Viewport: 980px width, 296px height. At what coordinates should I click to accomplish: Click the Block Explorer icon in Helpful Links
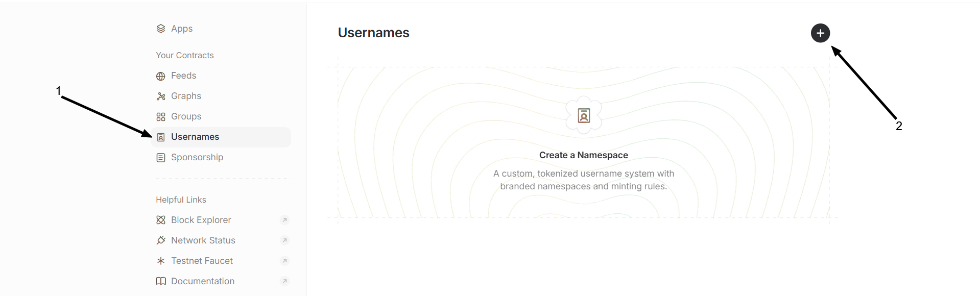coord(161,220)
